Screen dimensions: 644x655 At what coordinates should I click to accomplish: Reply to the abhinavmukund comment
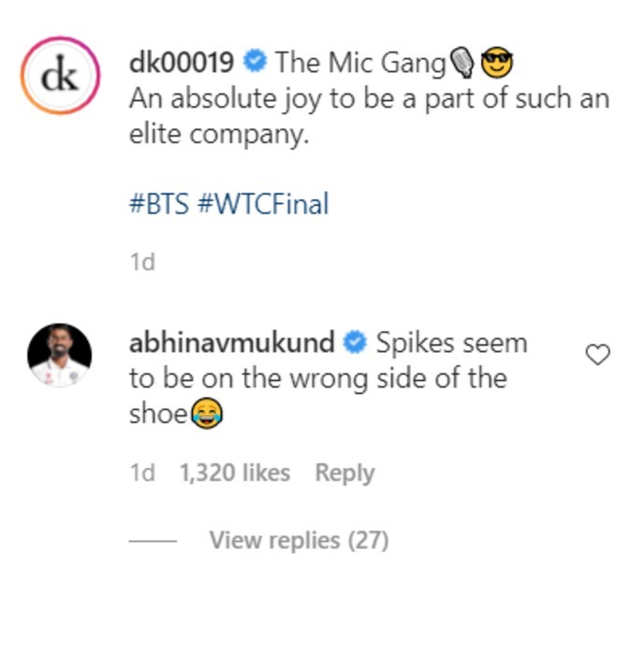(x=344, y=473)
